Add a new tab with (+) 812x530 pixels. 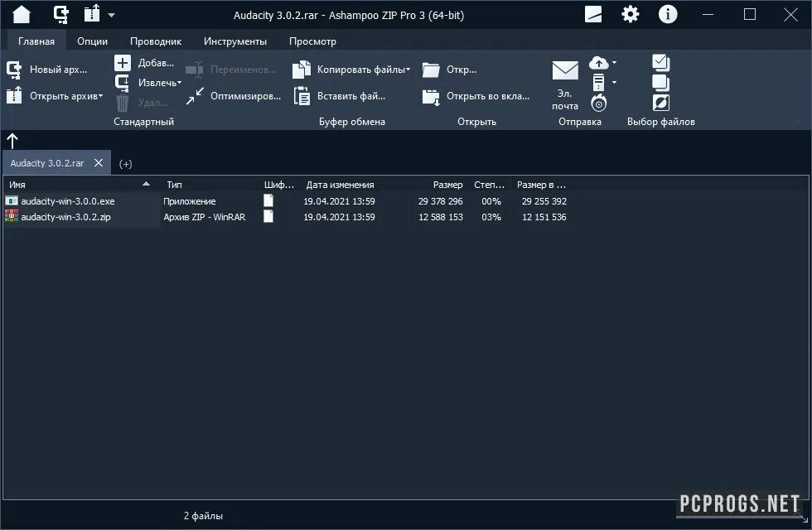125,164
